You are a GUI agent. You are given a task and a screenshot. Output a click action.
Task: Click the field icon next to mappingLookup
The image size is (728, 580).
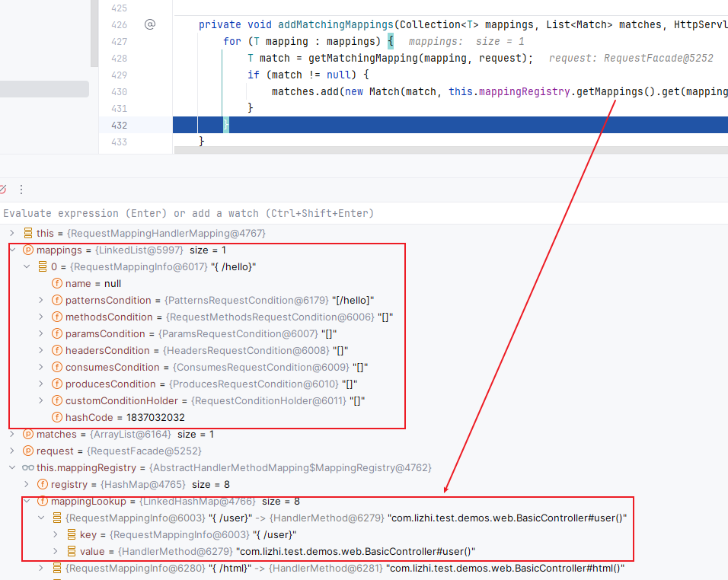click(x=42, y=501)
